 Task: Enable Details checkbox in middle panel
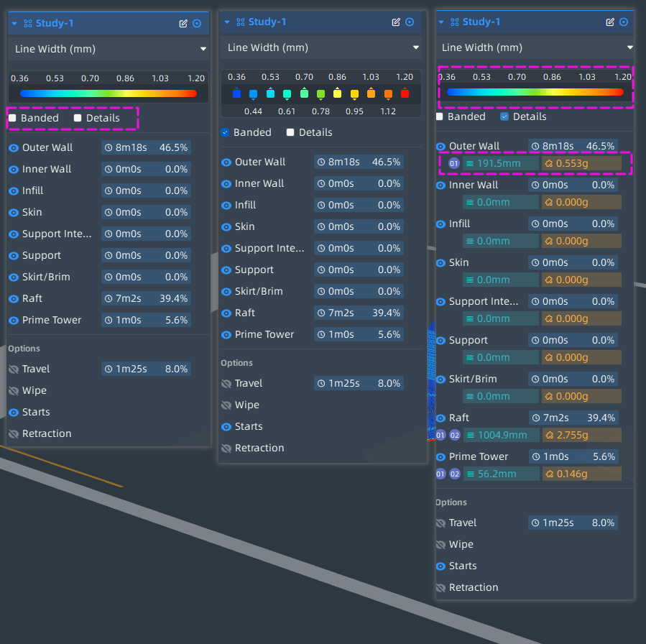[x=290, y=133]
